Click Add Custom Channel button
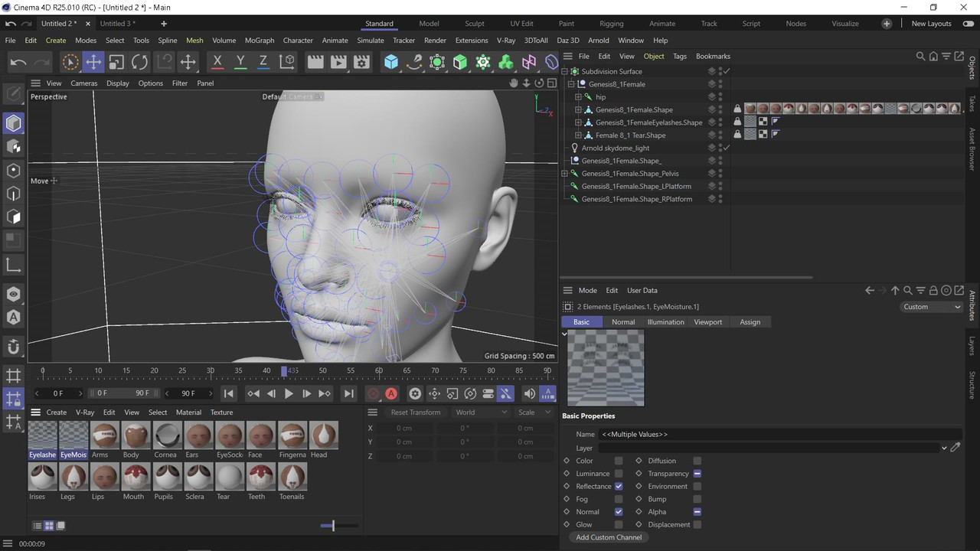The height and width of the screenshot is (551, 980). point(609,537)
